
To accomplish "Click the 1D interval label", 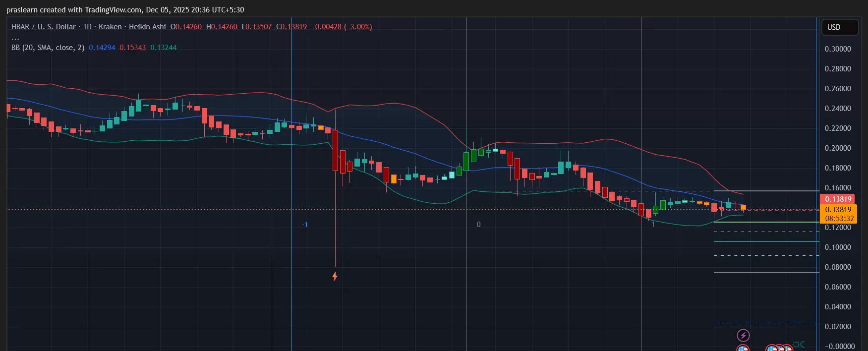I will (87, 27).
